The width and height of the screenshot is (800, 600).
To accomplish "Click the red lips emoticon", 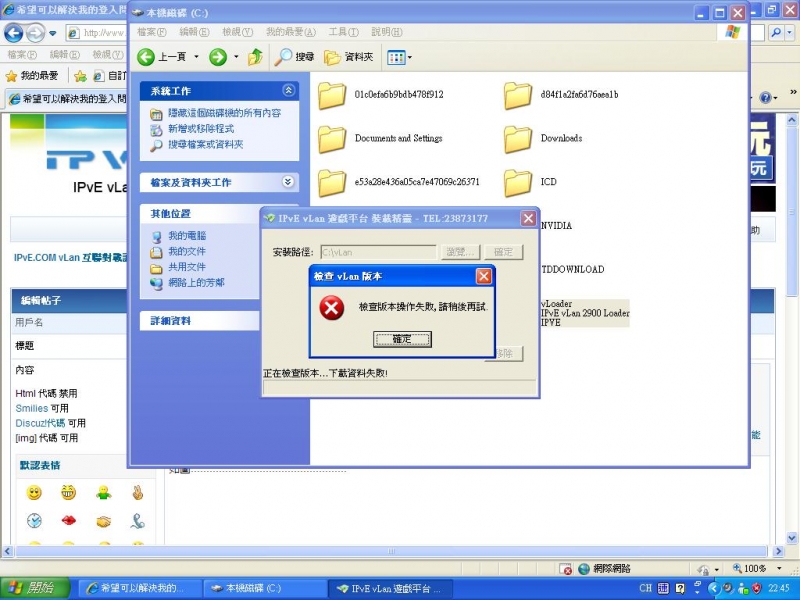I will [69, 520].
